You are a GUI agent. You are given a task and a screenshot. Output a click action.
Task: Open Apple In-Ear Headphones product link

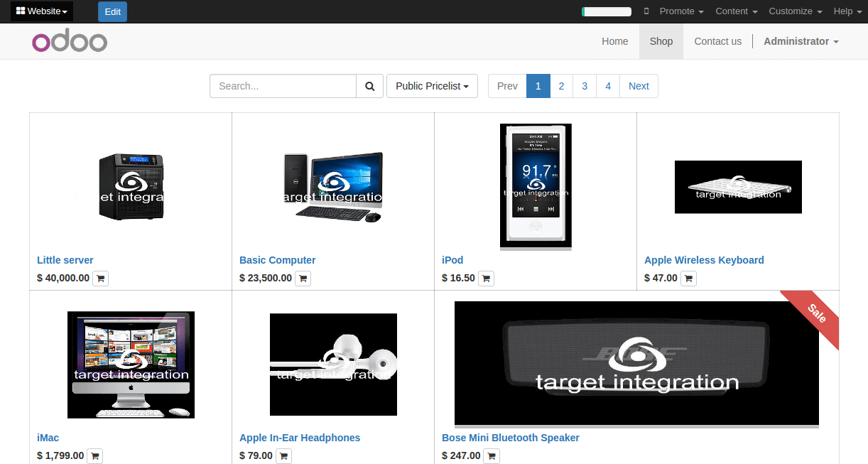tap(300, 438)
